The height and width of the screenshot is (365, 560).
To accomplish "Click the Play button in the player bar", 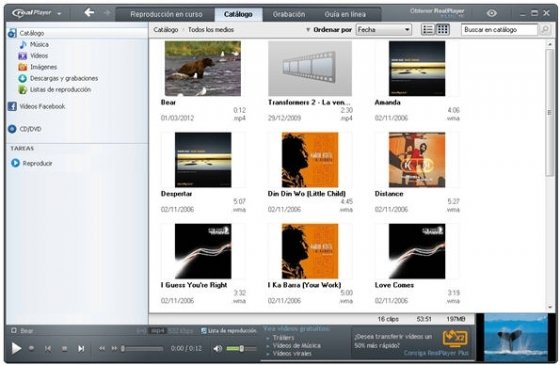I will pyautogui.click(x=16, y=348).
